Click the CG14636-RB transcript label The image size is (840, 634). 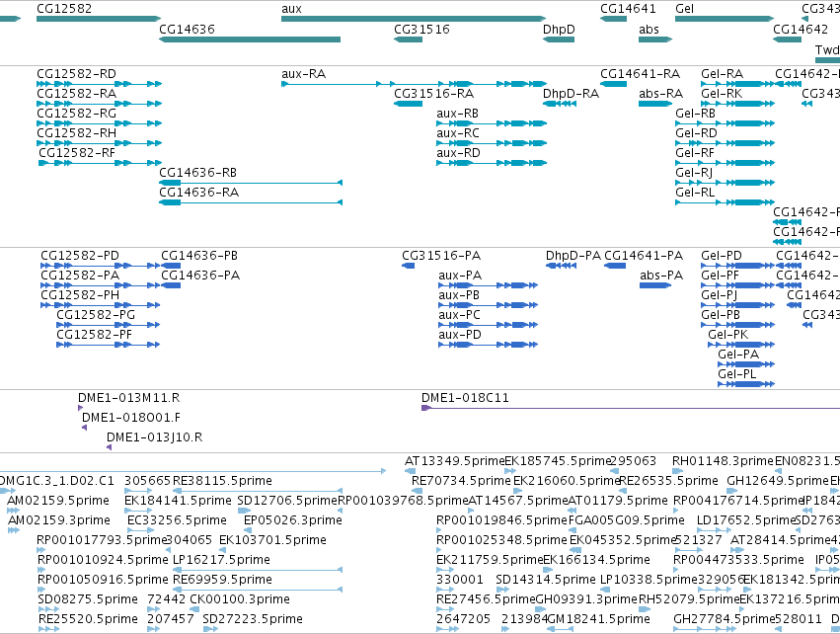197,173
